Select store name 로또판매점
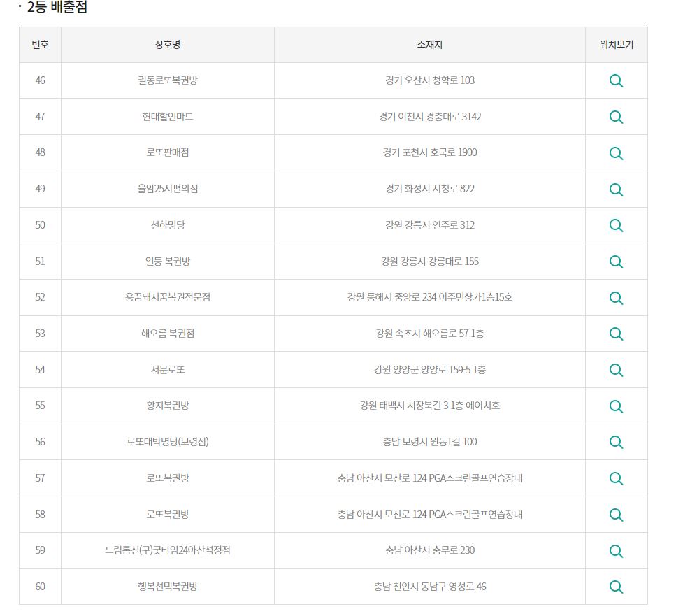Image resolution: width=683 pixels, height=616 pixels. click(x=168, y=152)
